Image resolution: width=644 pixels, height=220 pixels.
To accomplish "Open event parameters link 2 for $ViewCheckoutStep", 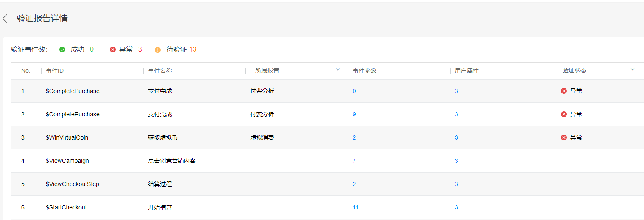I will [354, 184].
